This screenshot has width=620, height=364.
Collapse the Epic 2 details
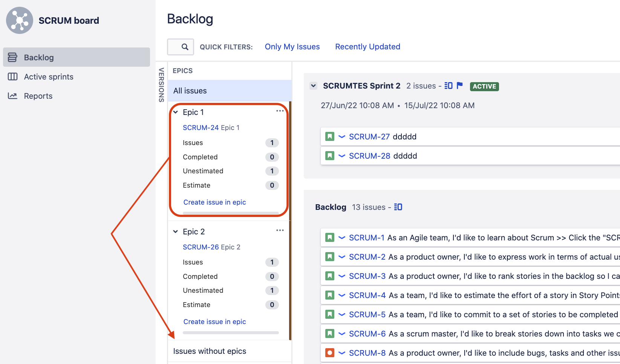click(176, 232)
